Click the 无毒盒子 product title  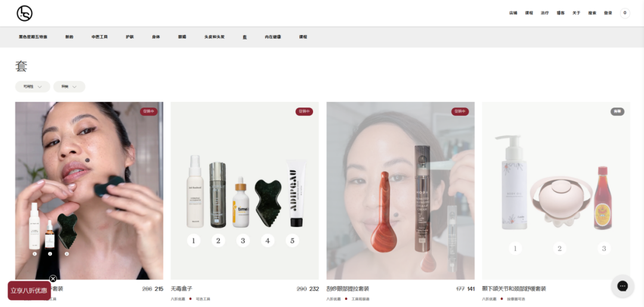181,289
